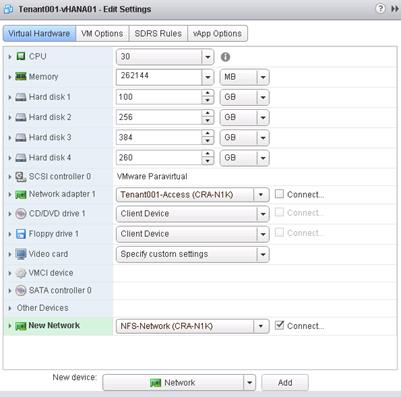Viewport: 401px width, 397px height.
Task: Click the Memory module icon
Action: [x=21, y=77]
